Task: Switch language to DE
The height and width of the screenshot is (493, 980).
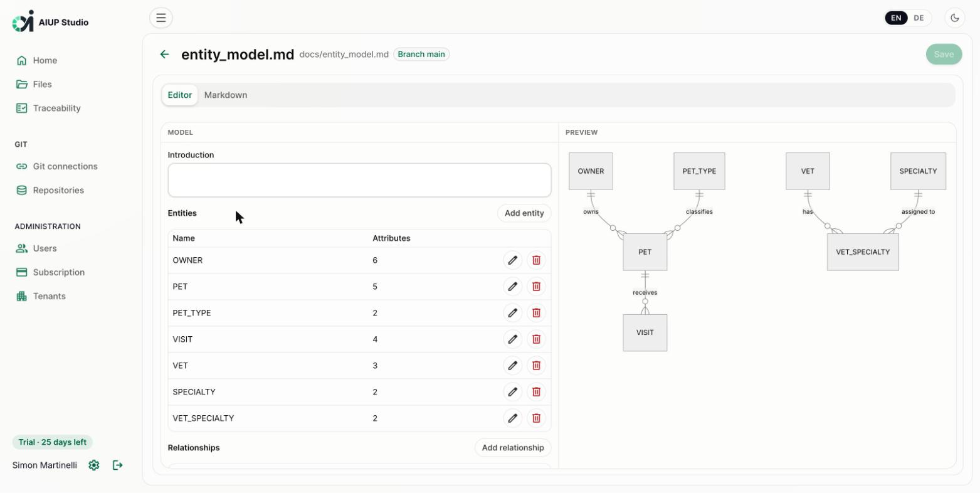Action: (x=919, y=18)
